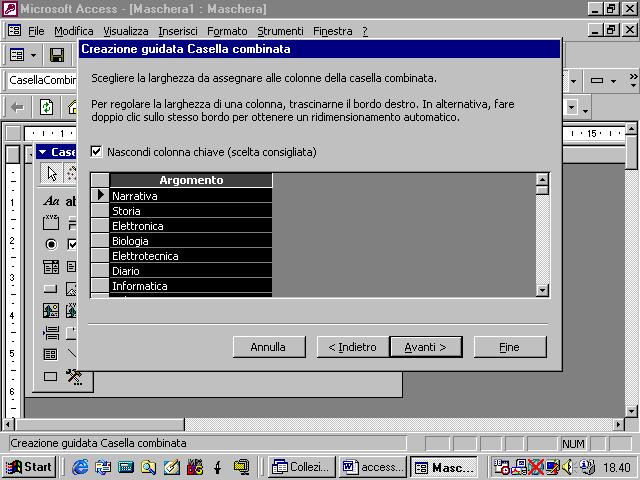Click the Web toolbar Back arrow
640x480 pixels.
[x=17, y=107]
